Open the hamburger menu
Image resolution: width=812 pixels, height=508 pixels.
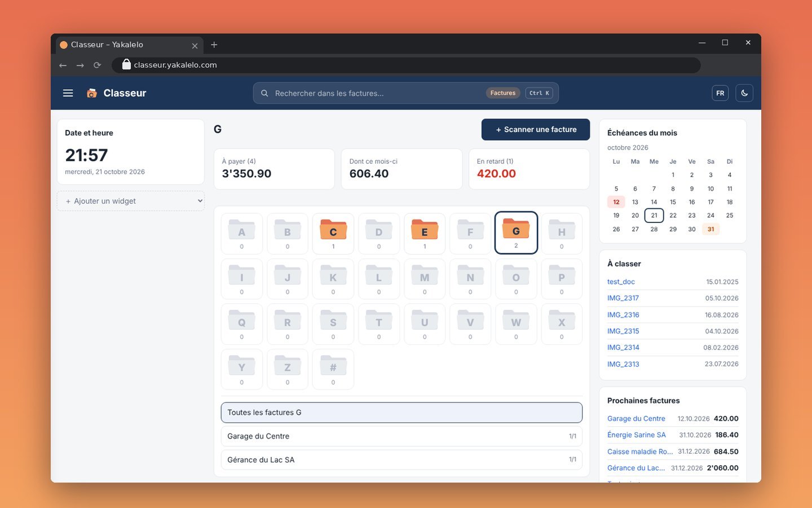(68, 93)
